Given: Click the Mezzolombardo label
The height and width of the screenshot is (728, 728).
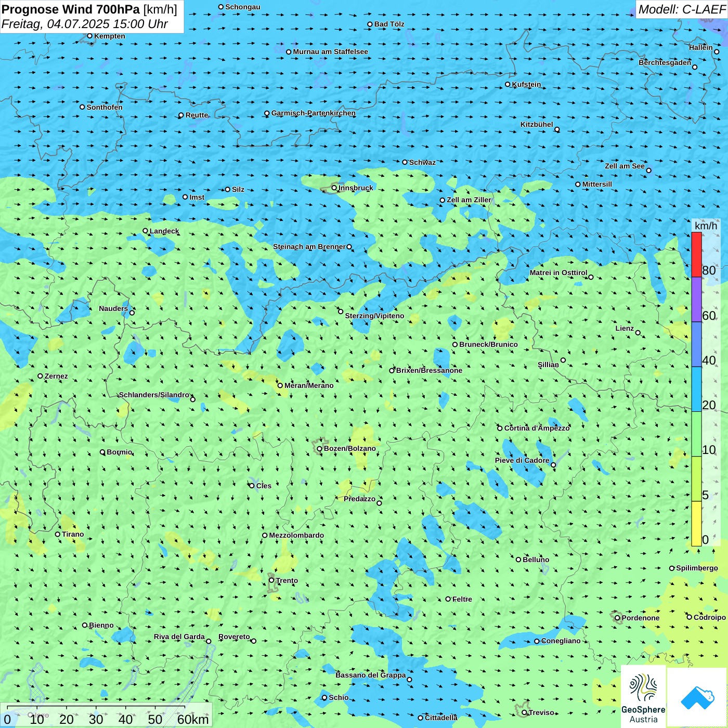Looking at the screenshot, I should [x=296, y=535].
